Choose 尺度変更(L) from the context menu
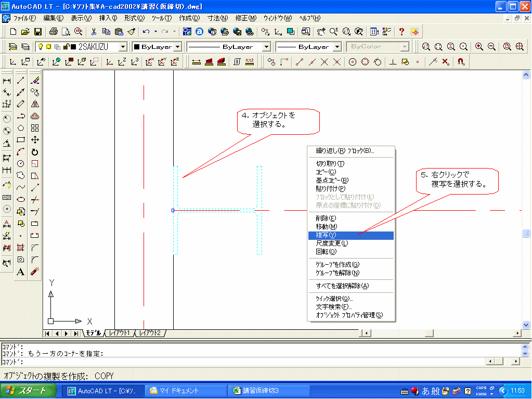 point(351,243)
